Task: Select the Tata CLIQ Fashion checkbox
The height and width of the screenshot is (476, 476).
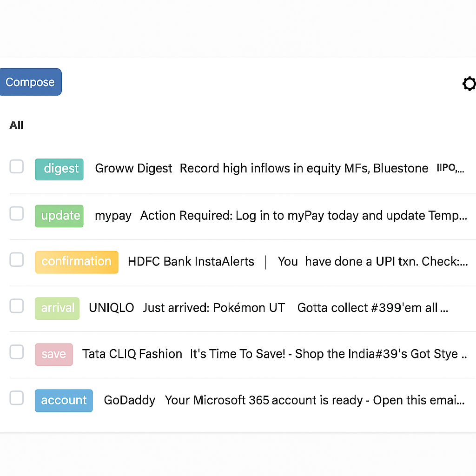Action: (17, 352)
